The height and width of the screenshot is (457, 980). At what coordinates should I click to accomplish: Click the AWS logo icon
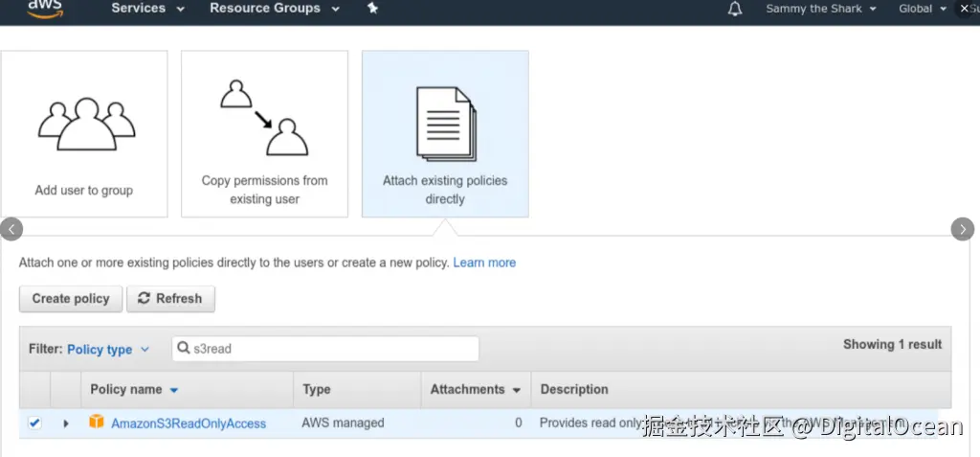45,9
